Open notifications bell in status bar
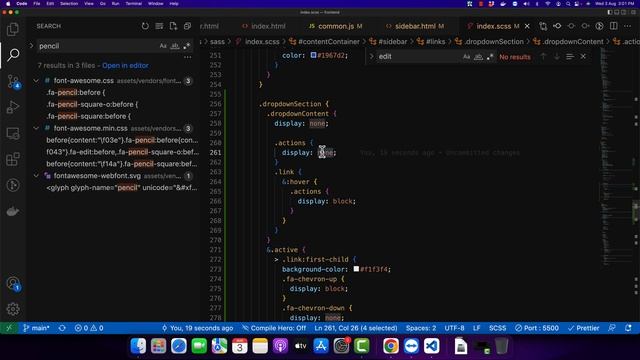The image size is (640, 360). pyautogui.click(x=628, y=328)
